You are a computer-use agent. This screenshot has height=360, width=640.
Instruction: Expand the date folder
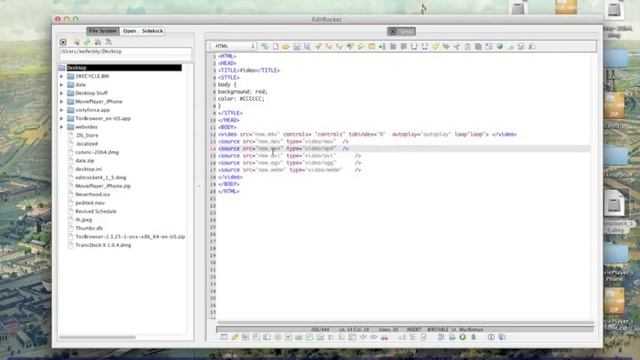(62, 85)
